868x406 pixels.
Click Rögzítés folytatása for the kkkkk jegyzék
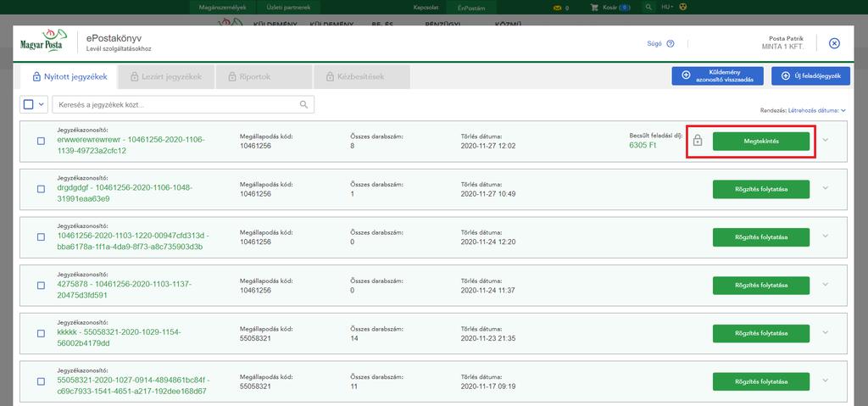[760, 333]
